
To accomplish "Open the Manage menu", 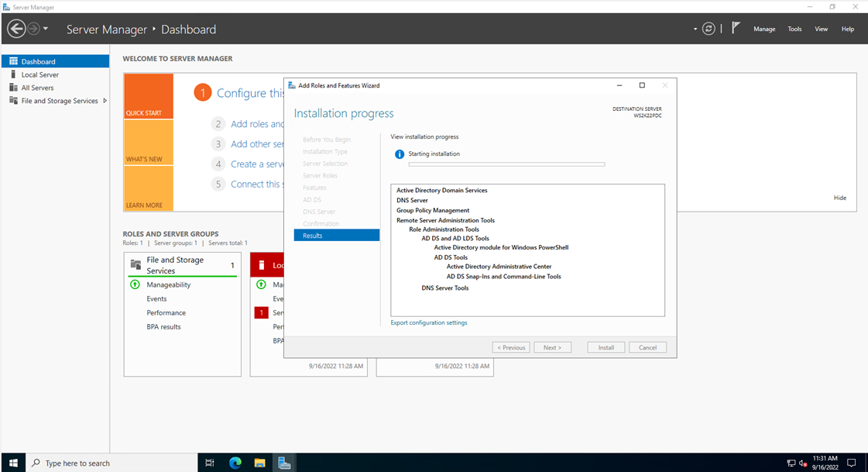I will coord(763,28).
